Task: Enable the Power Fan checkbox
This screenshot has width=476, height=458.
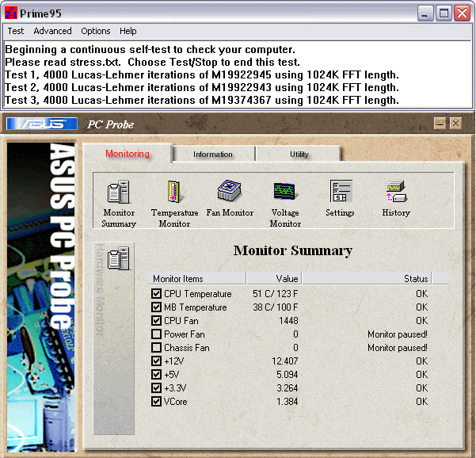Action: pos(156,334)
